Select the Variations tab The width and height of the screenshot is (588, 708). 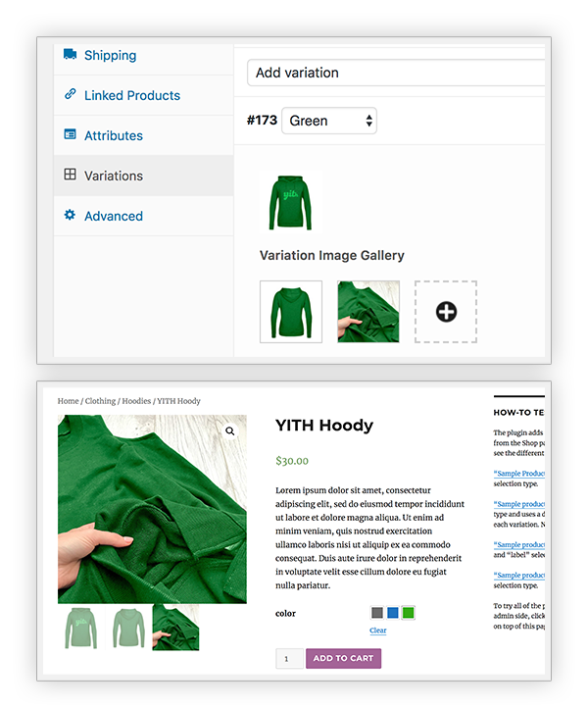click(x=143, y=176)
